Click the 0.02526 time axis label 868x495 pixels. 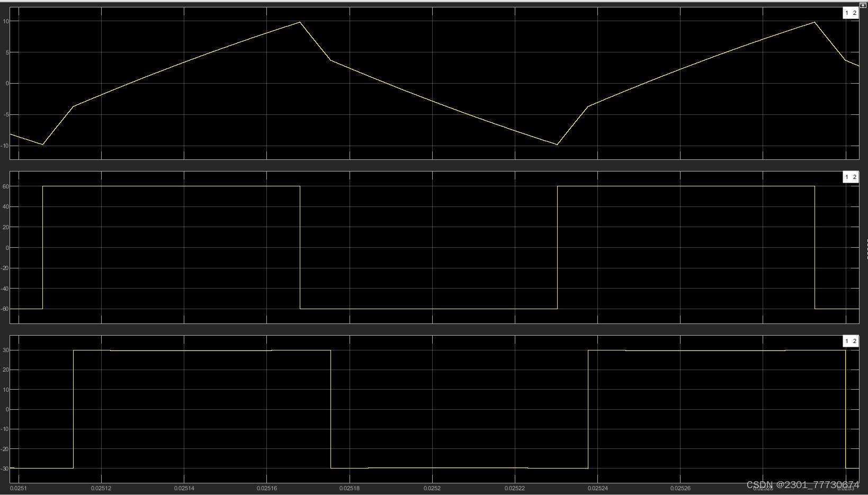coord(681,488)
